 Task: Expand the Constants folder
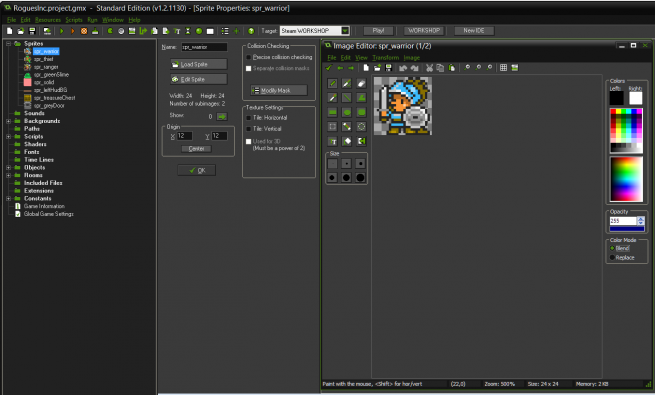point(8,199)
